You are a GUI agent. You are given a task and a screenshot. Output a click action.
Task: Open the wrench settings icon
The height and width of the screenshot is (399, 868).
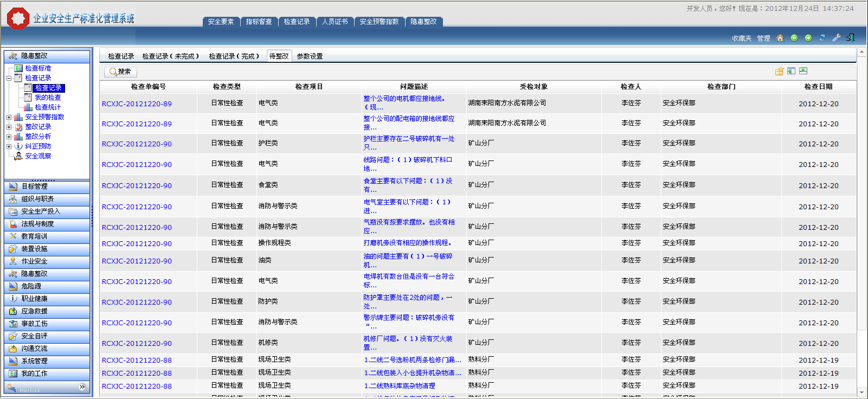(836, 38)
